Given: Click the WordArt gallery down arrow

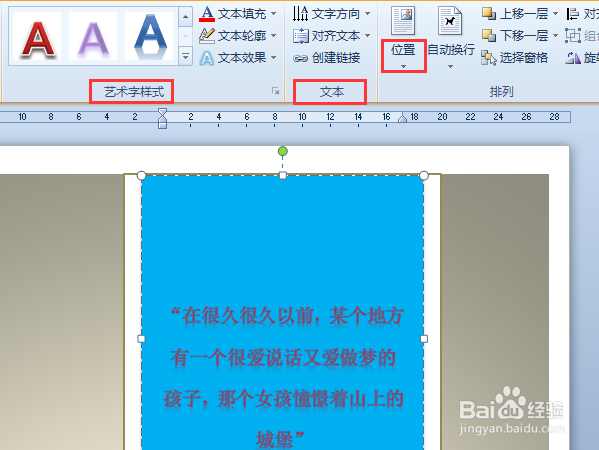Looking at the screenshot, I should (185, 37).
